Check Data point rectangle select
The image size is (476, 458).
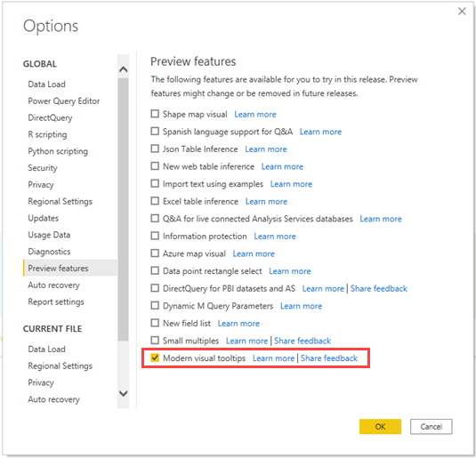(155, 270)
